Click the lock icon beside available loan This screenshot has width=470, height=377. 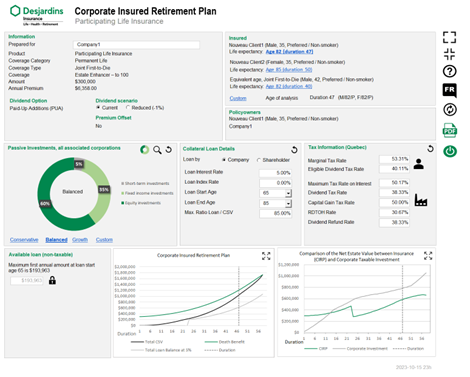52,280
